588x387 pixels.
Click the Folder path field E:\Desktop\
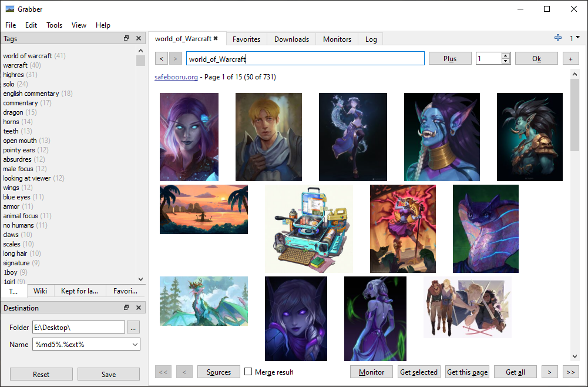pos(79,328)
